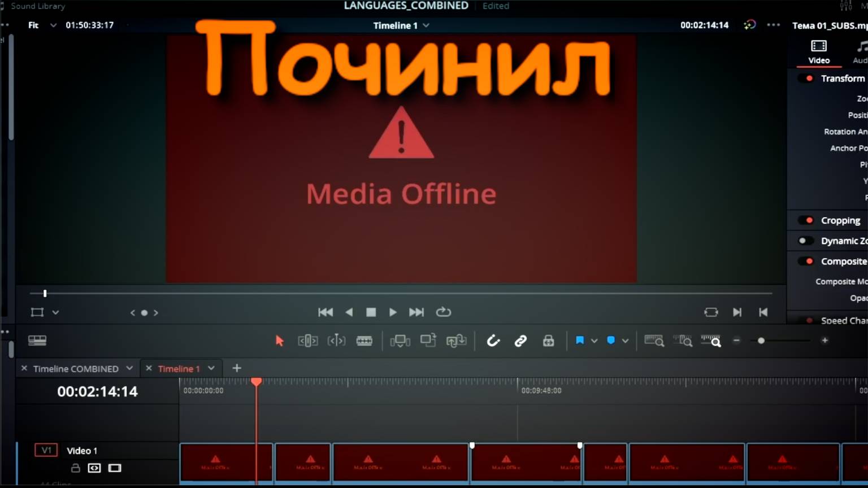Select the Blade Edit tool

(x=364, y=341)
